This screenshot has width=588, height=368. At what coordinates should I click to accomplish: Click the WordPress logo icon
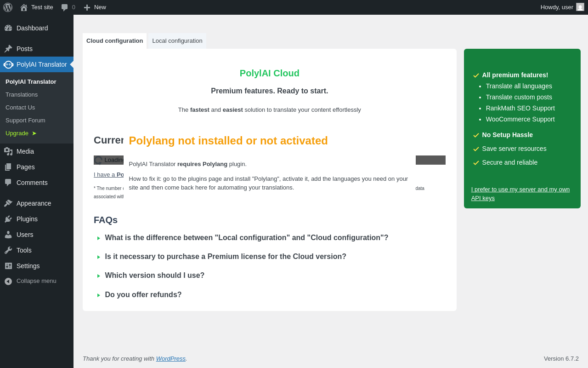pyautogui.click(x=8, y=7)
